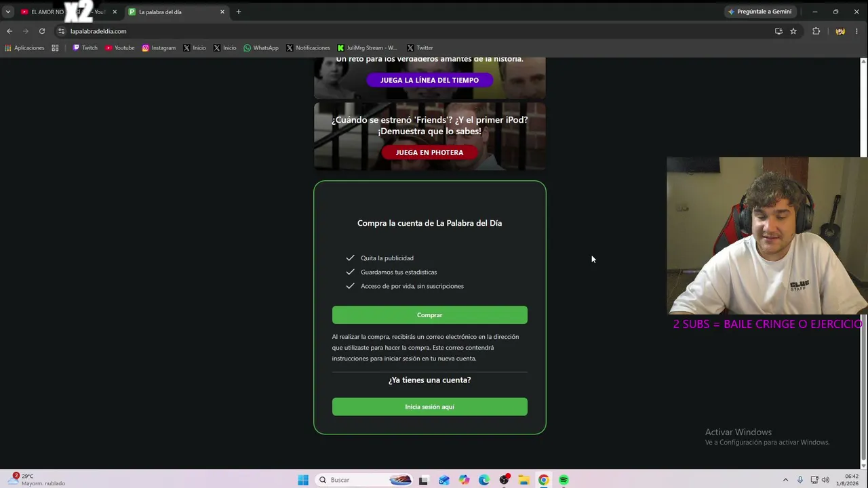This screenshot has height=488, width=868.
Task: Open a new browser tab
Action: click(x=239, y=12)
